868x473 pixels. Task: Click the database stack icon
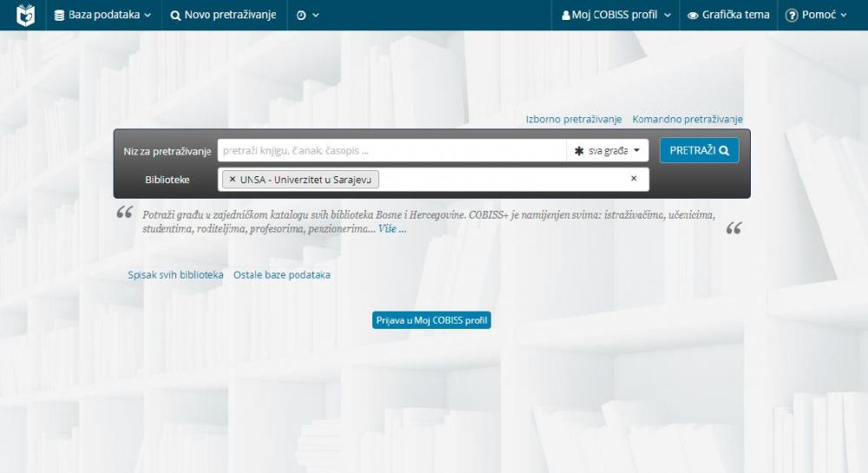60,15
